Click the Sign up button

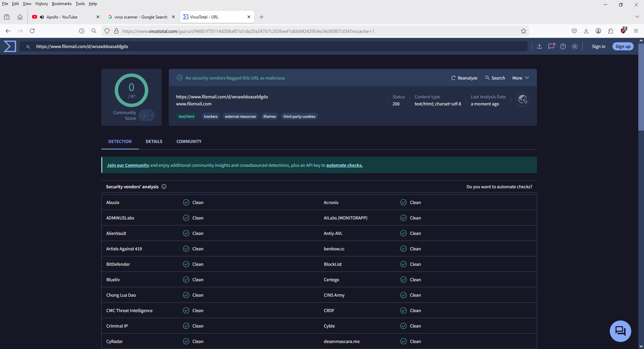click(x=623, y=47)
